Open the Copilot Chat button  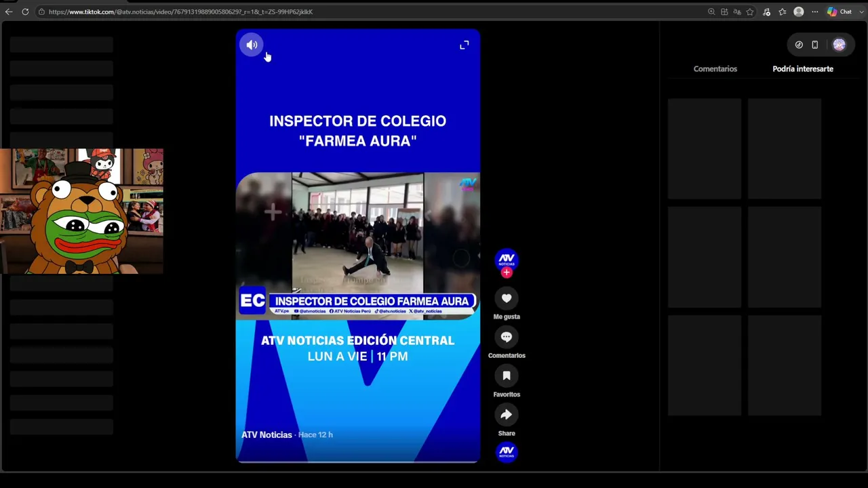click(840, 12)
